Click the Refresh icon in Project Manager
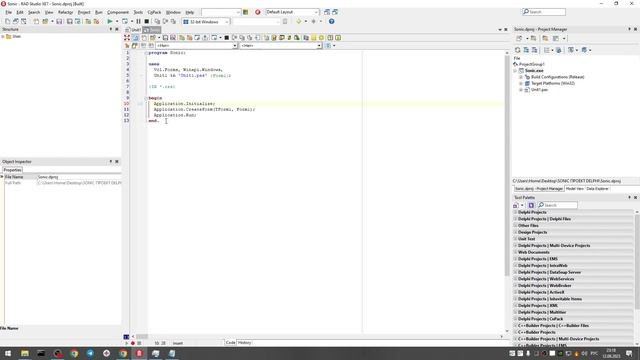 point(518,50)
